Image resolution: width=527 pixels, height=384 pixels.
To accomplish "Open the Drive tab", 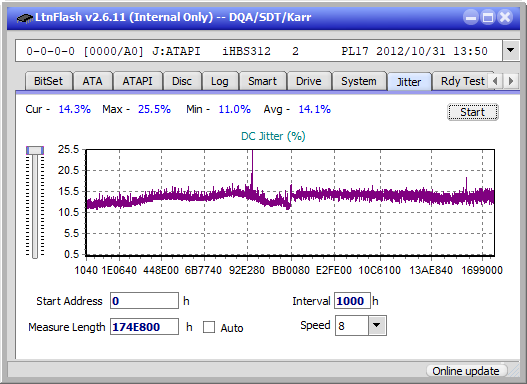I will [309, 81].
